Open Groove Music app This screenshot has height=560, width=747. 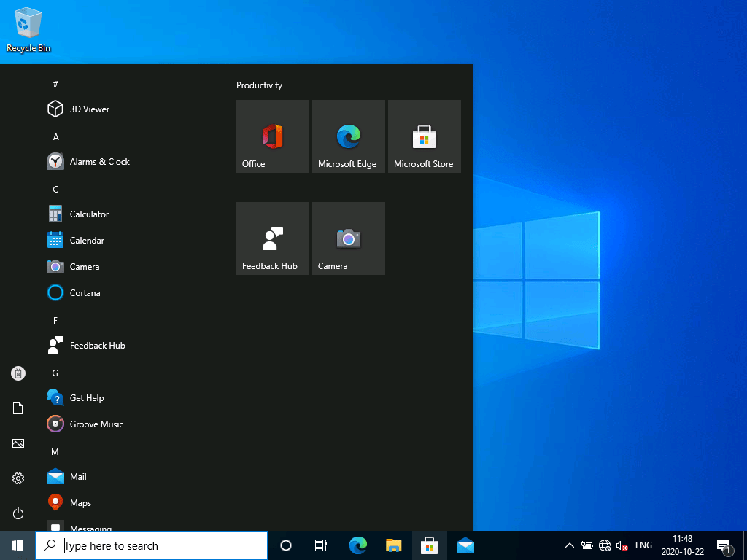pos(96,424)
